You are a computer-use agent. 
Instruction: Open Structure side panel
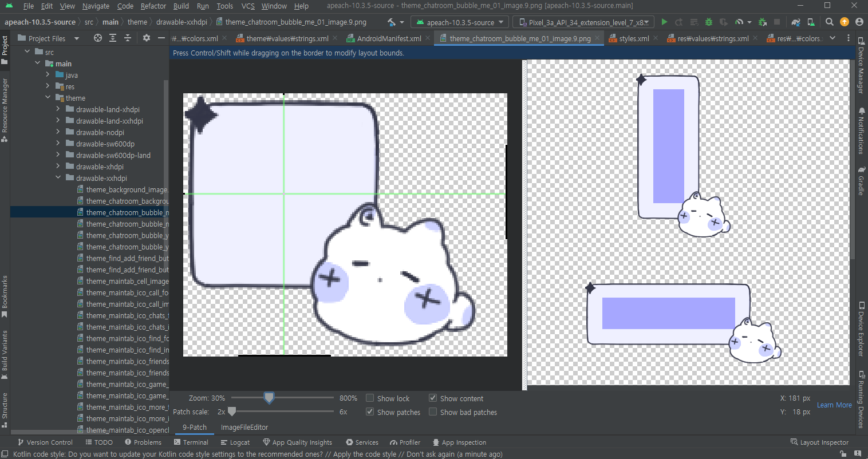point(5,410)
